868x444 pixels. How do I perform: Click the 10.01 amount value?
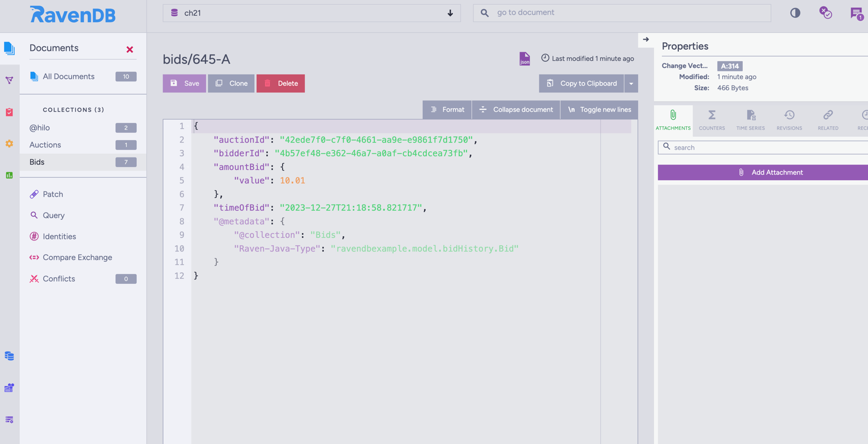coord(292,181)
